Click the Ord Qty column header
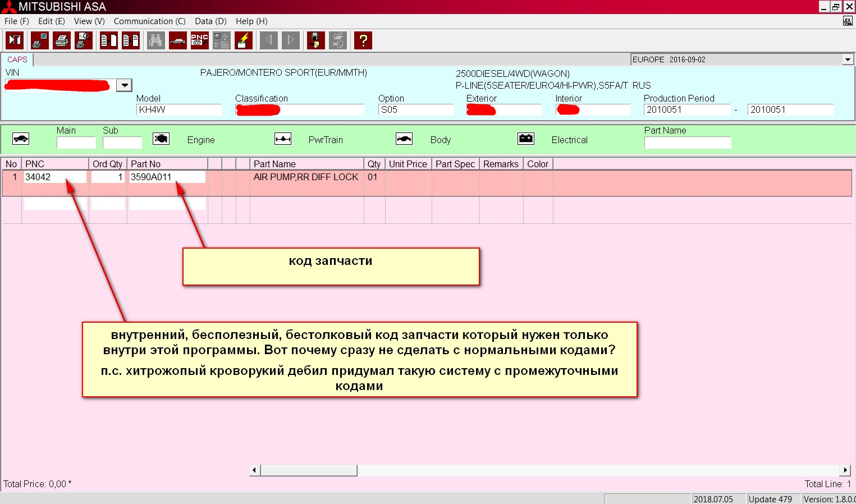Screen dimensions: 856x504 click(x=108, y=164)
